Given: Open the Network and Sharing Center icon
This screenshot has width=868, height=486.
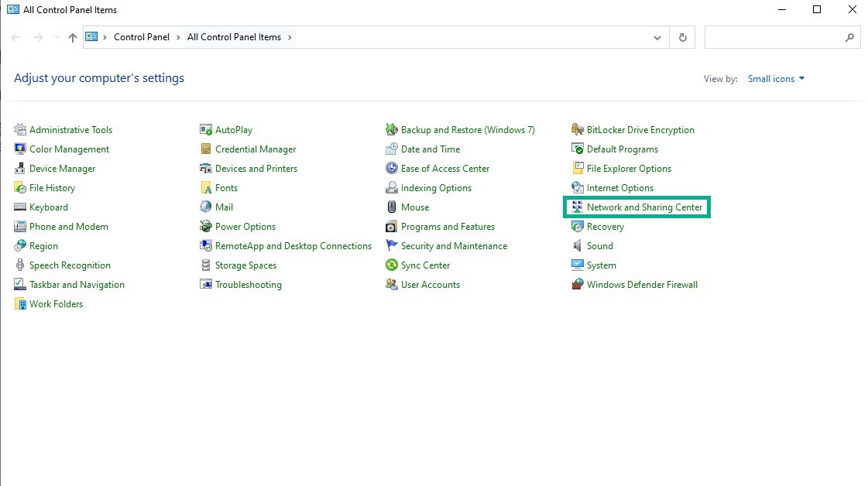Looking at the screenshot, I should coord(578,207).
